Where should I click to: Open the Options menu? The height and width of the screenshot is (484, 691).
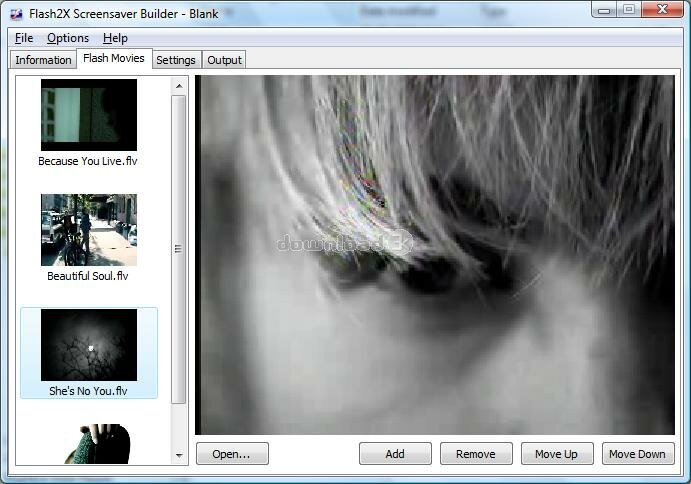pos(68,38)
